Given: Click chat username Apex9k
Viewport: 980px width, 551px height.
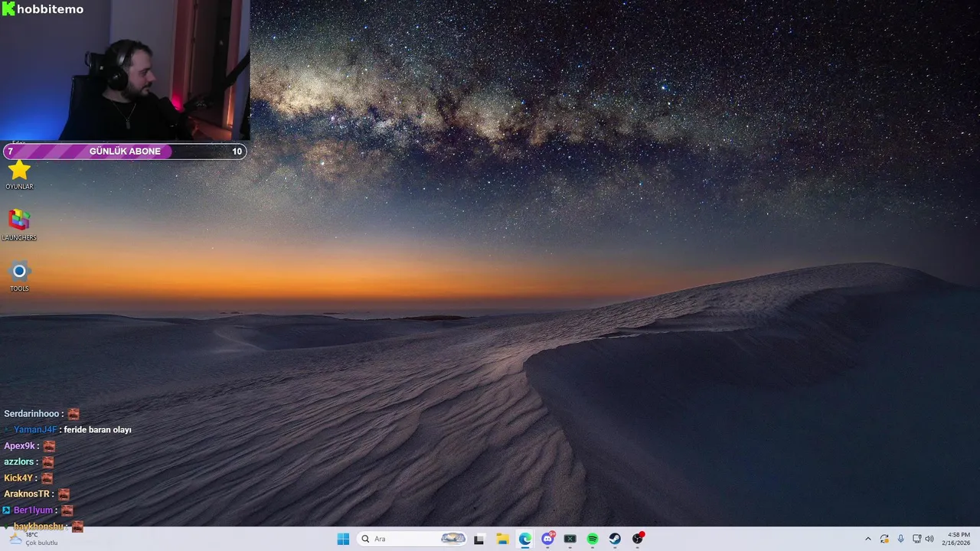Looking at the screenshot, I should 20,446.
